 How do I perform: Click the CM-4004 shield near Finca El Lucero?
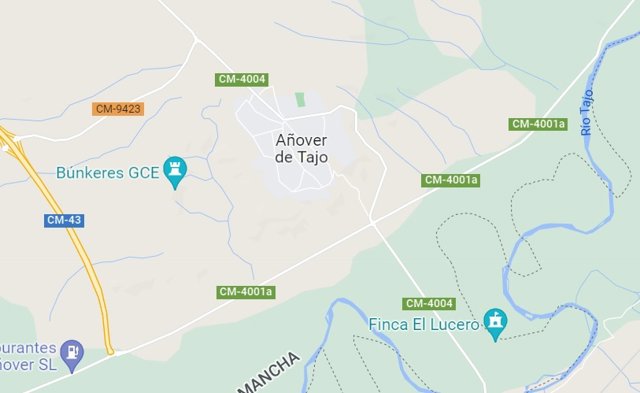(429, 304)
